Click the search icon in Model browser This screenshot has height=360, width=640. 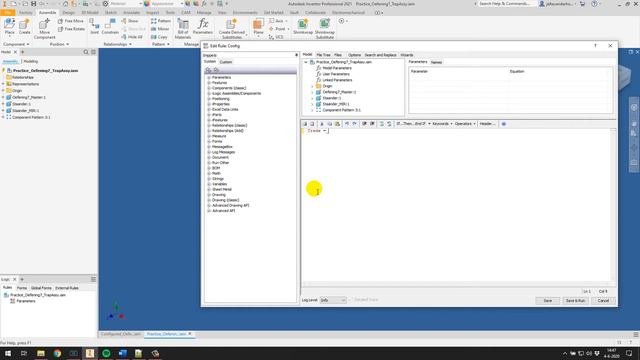86,52
